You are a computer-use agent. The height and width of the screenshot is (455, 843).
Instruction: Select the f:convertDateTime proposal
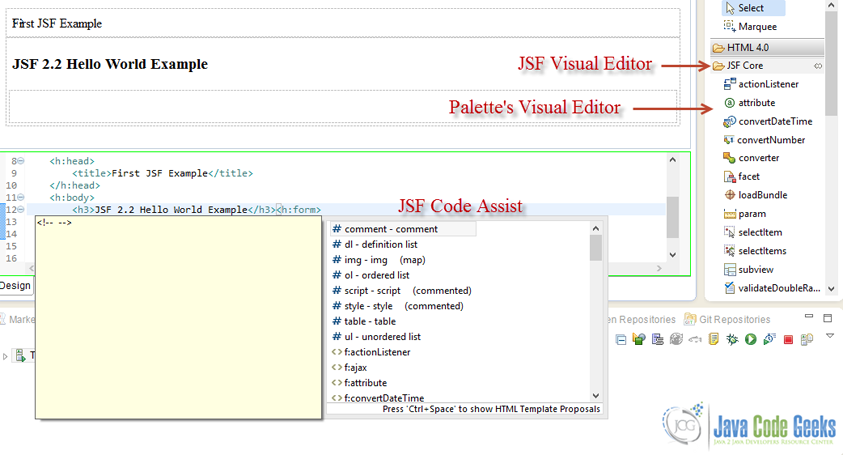pos(377,398)
